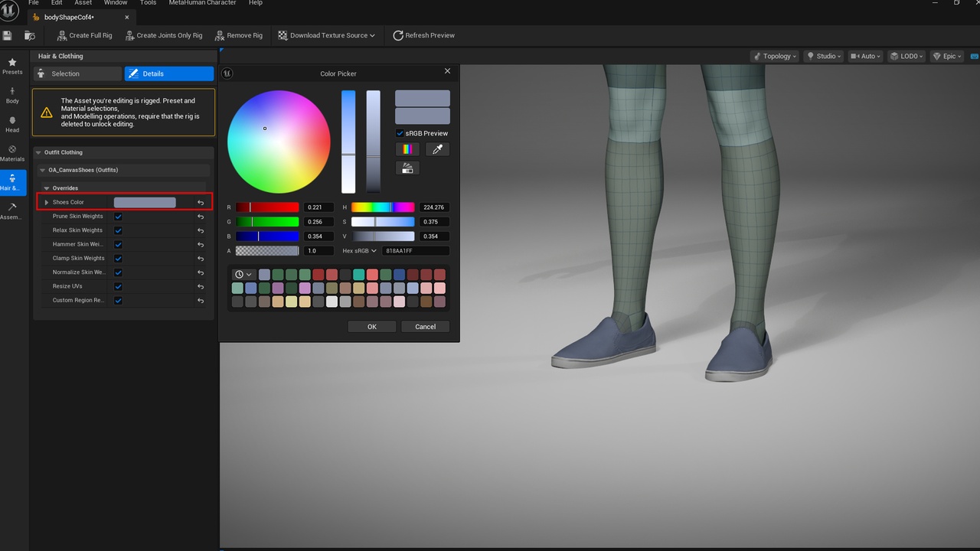Open the Presets sidebar panel
Screen dimensions: 980x551
click(x=12, y=66)
